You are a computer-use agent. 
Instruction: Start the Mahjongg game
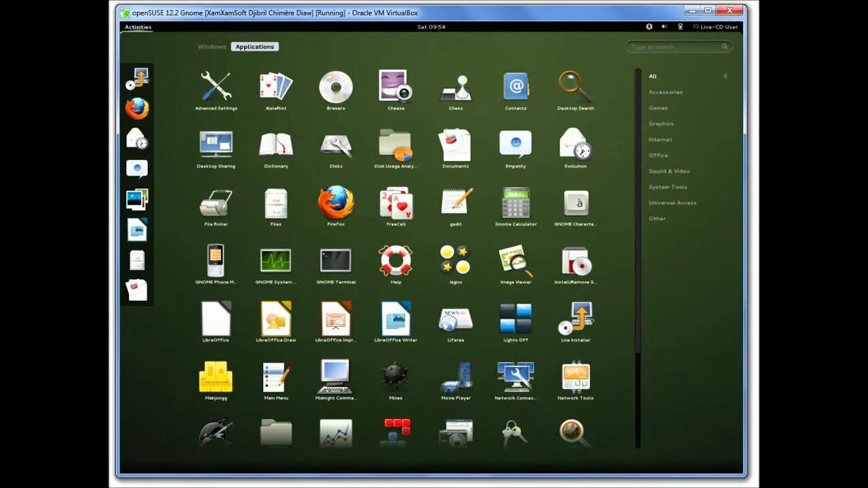(x=216, y=380)
